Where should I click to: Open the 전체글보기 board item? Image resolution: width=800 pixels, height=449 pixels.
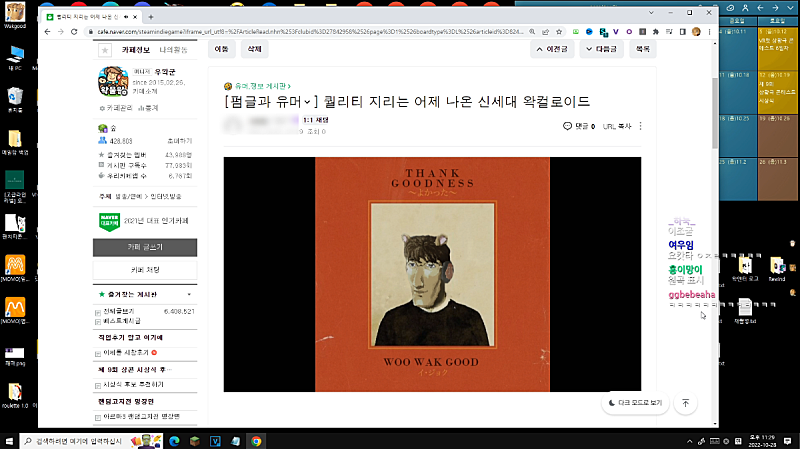pos(118,311)
